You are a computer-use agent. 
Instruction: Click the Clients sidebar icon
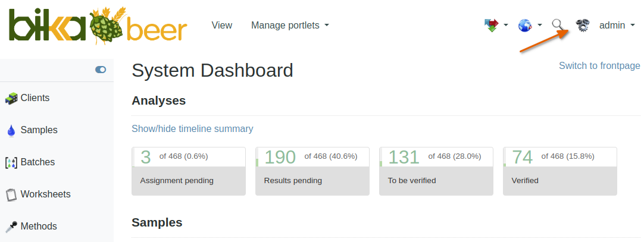[11, 98]
